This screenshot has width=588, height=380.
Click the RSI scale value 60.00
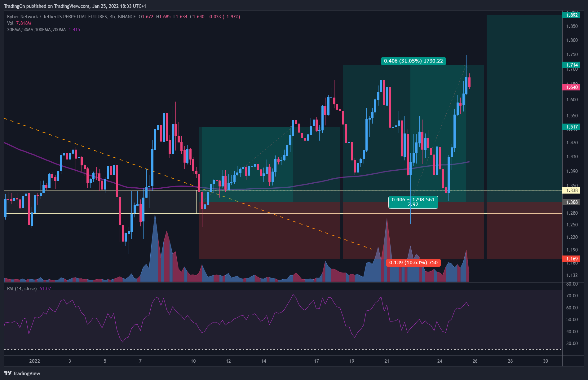tap(572, 308)
